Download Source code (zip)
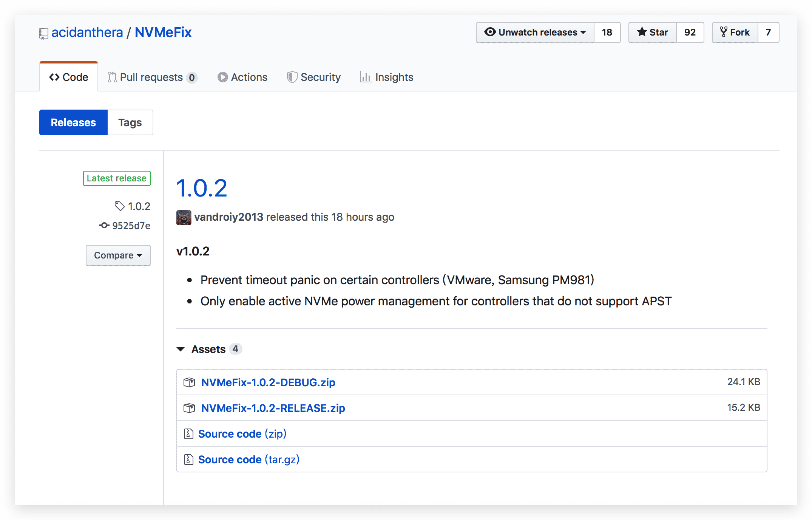Image resolution: width=812 pixels, height=520 pixels. [x=242, y=434]
